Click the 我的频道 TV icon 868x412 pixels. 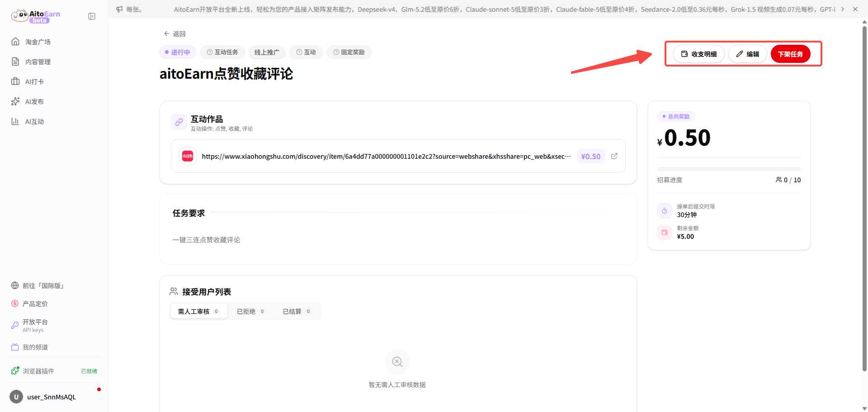pyautogui.click(x=15, y=347)
